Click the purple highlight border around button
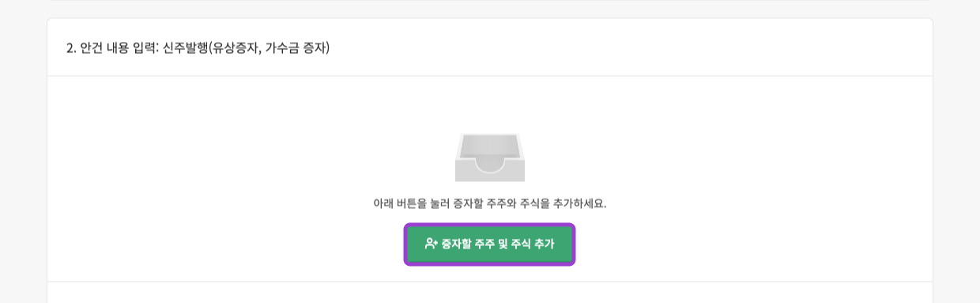The height and width of the screenshot is (303, 980). (489, 225)
